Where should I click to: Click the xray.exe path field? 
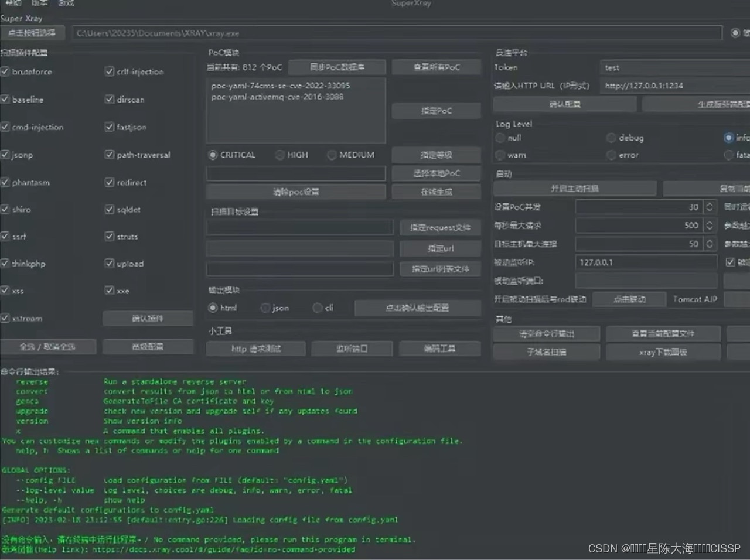(397, 33)
